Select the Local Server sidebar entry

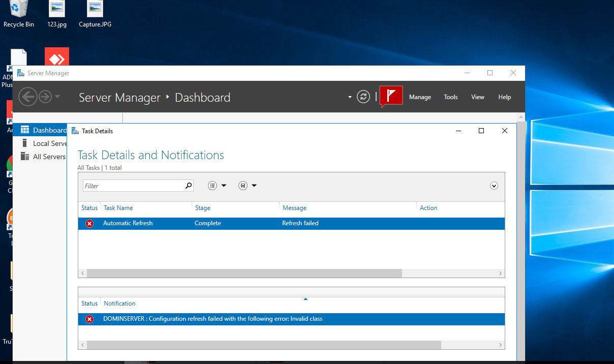pos(48,143)
